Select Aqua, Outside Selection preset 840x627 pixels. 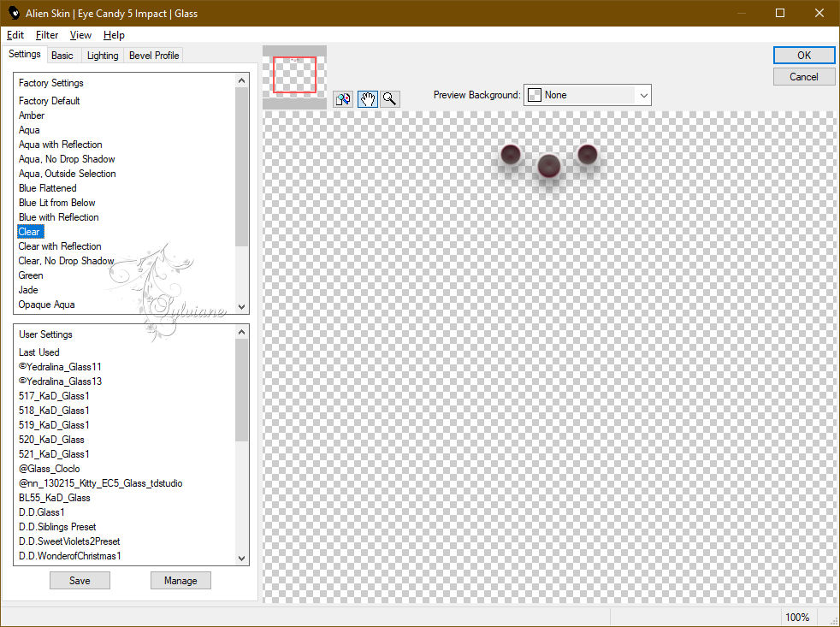(x=67, y=173)
